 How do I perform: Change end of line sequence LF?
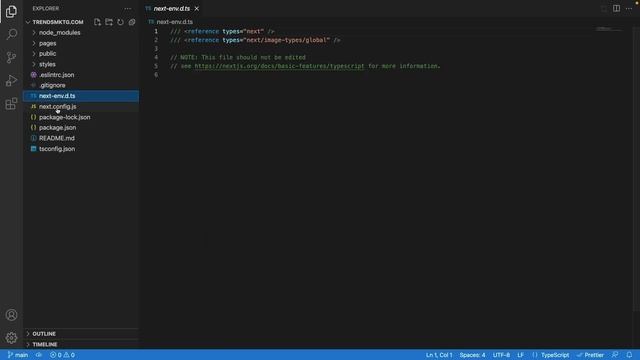[x=520, y=355]
